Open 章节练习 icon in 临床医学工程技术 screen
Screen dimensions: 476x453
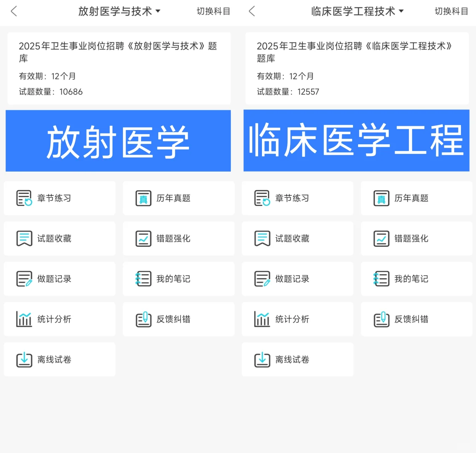[x=262, y=198]
